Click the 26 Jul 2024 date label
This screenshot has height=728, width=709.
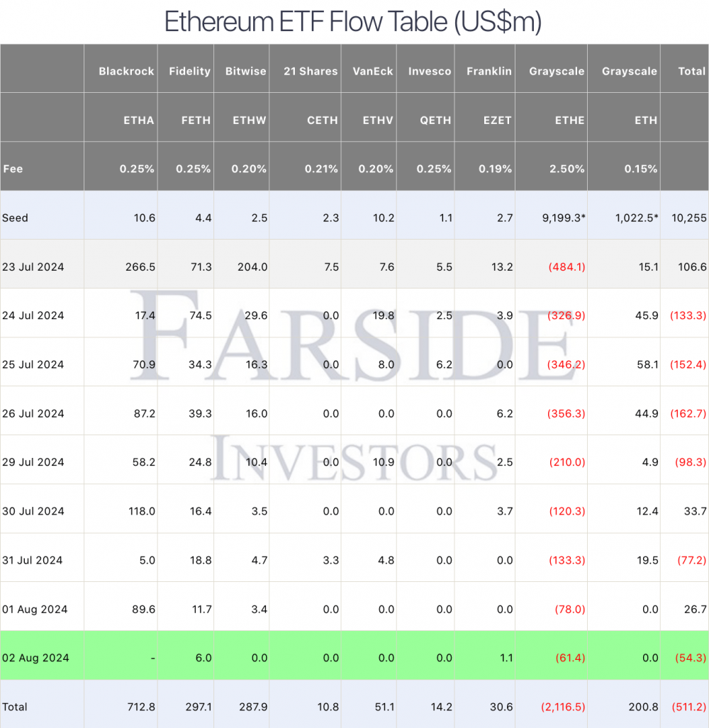[33, 414]
